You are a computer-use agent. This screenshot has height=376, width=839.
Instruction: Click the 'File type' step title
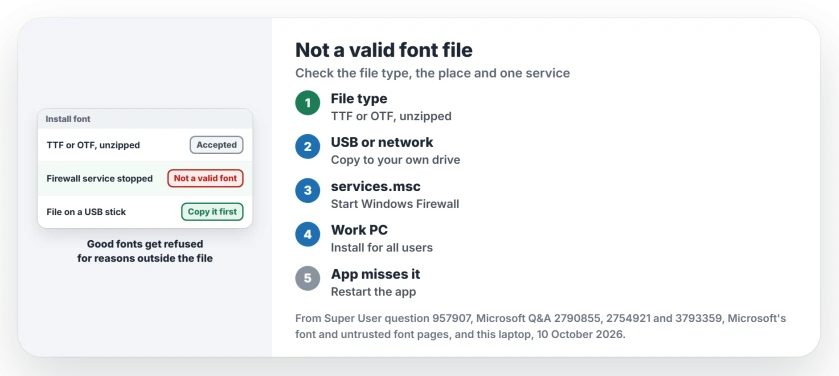tap(359, 98)
